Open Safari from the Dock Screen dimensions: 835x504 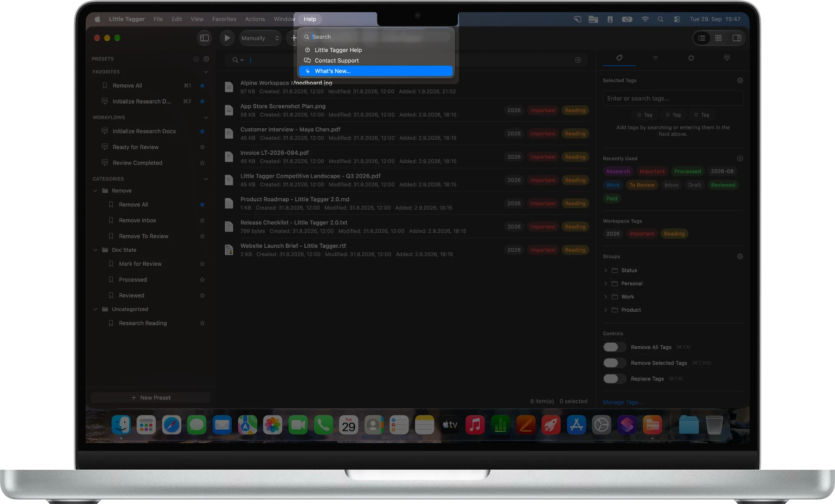(171, 425)
